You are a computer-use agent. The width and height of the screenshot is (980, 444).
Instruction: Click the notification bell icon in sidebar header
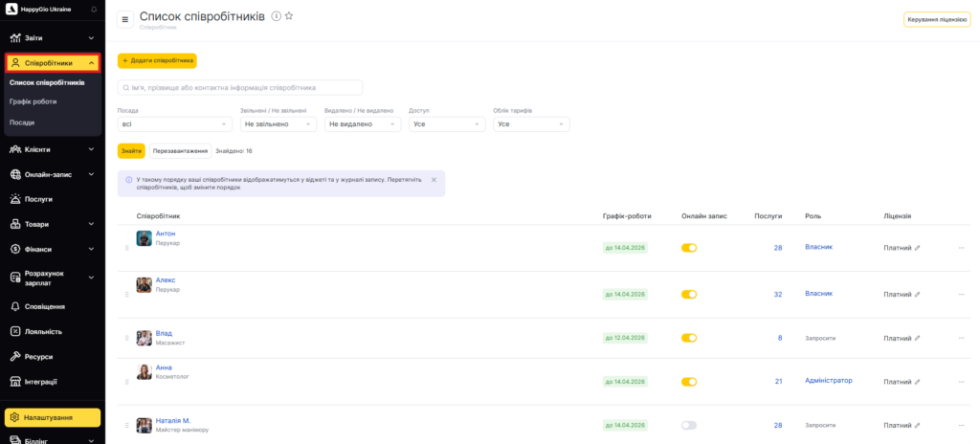(93, 9)
